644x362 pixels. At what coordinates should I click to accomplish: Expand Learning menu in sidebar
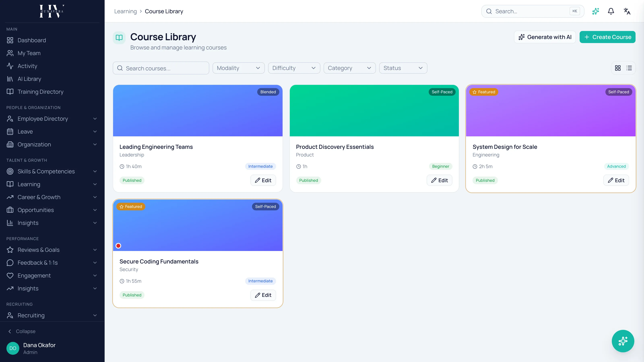pyautogui.click(x=52, y=184)
